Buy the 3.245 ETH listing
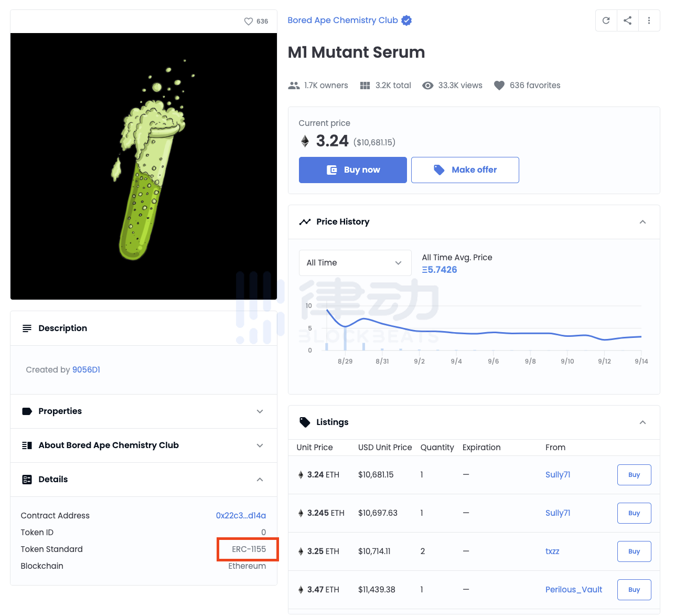Screen dimensions: 675x616 [x=634, y=513]
